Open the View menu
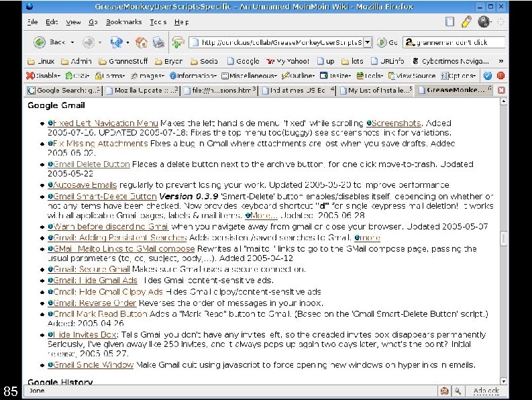Screen dimensions: 532x400 tap(73, 22)
